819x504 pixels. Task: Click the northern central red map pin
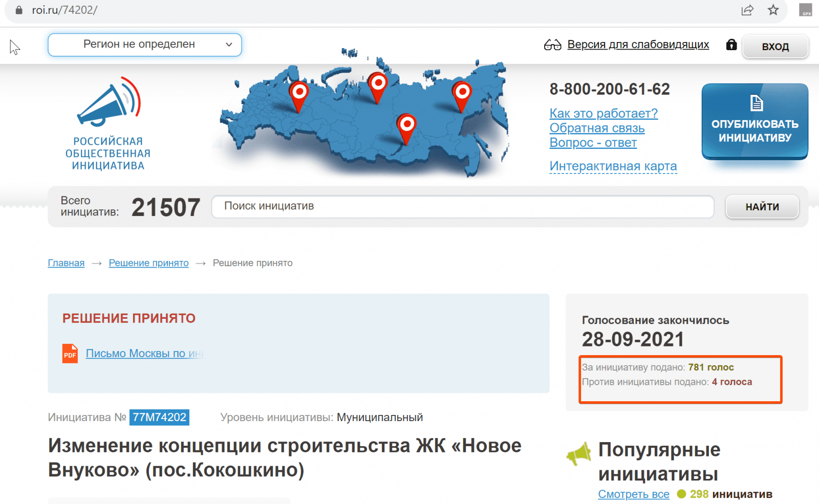(x=378, y=85)
